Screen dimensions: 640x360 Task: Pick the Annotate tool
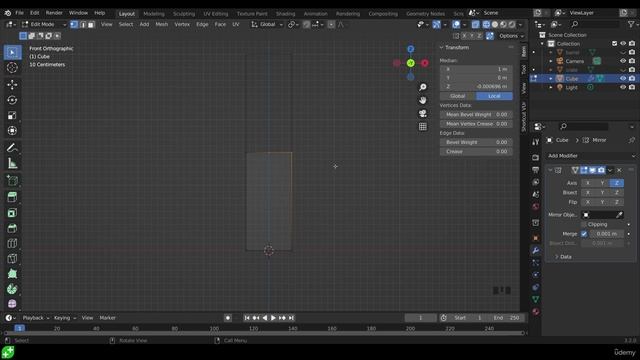(x=12, y=148)
